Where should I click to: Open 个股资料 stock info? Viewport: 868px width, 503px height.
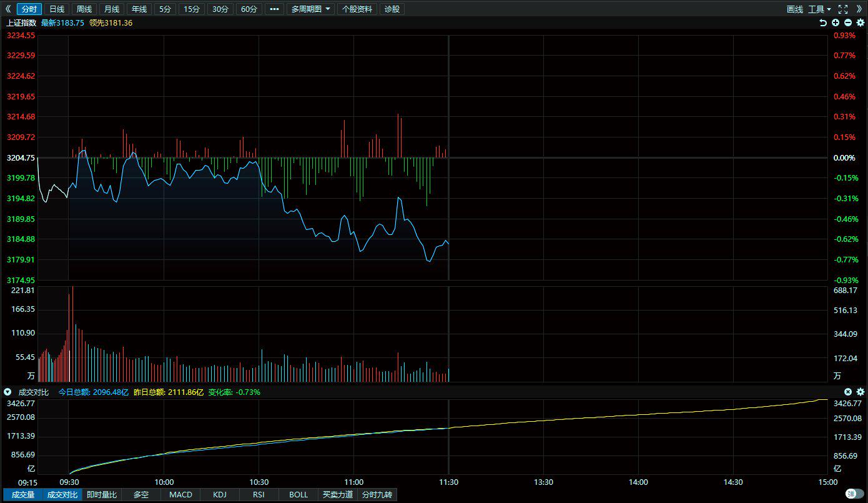(357, 9)
